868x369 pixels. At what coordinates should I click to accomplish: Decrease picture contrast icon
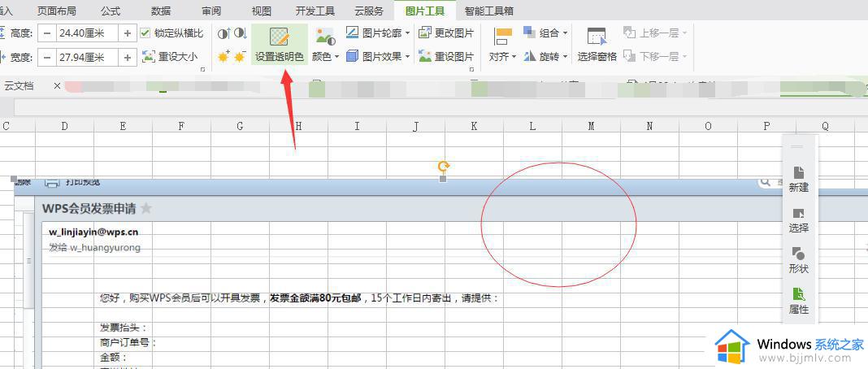[241, 34]
